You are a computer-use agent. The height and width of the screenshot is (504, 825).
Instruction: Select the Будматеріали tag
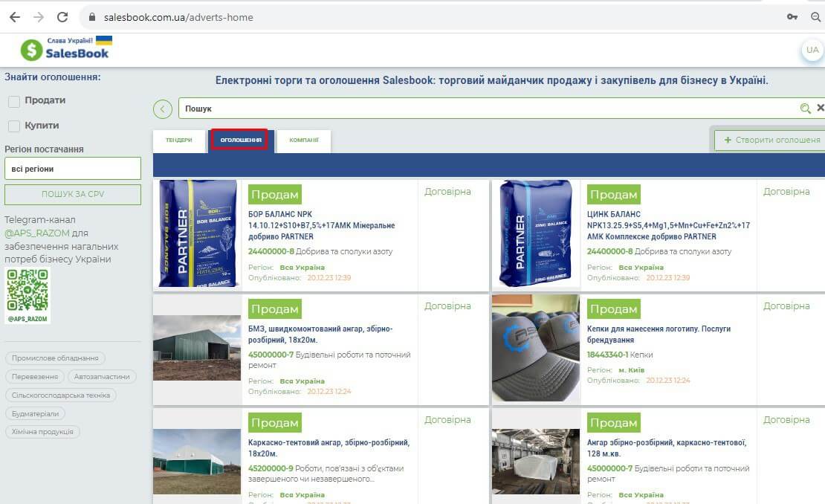35,413
